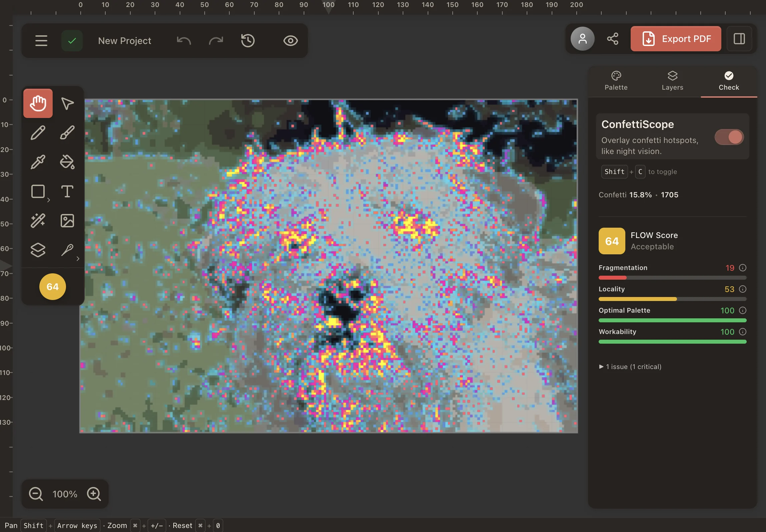Activate the Text tool
Viewport: 766px width, 532px height.
[67, 191]
